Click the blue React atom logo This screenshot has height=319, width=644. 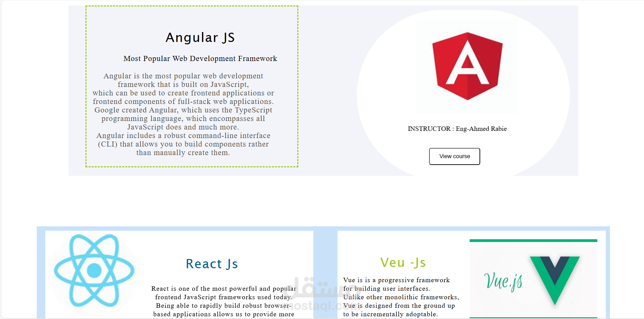(94, 271)
